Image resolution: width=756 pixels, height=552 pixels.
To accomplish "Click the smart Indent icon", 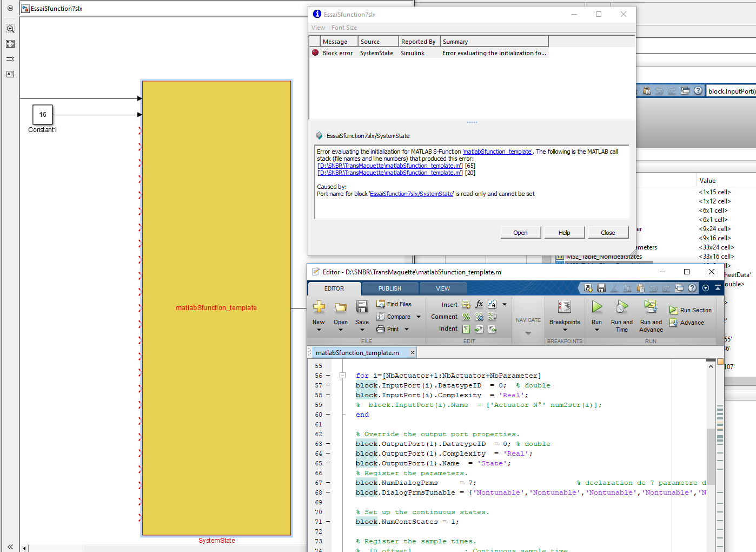I will tap(466, 329).
